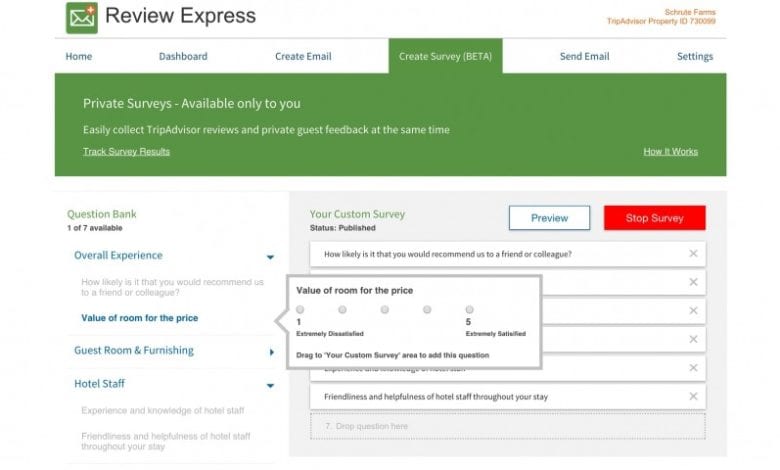Image resolution: width=780 pixels, height=470 pixels.
Task: Expand the Guest Room & Furnishing section
Action: (271, 352)
